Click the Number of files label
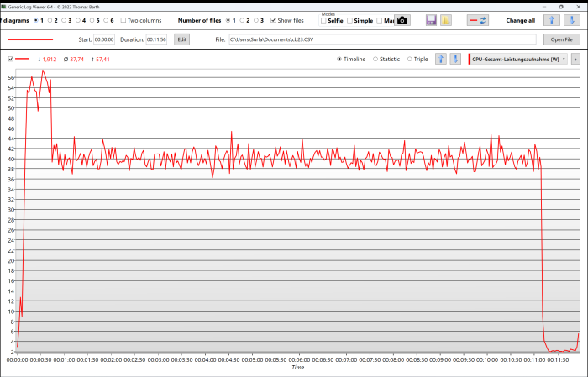This screenshot has height=377, width=588. click(200, 21)
